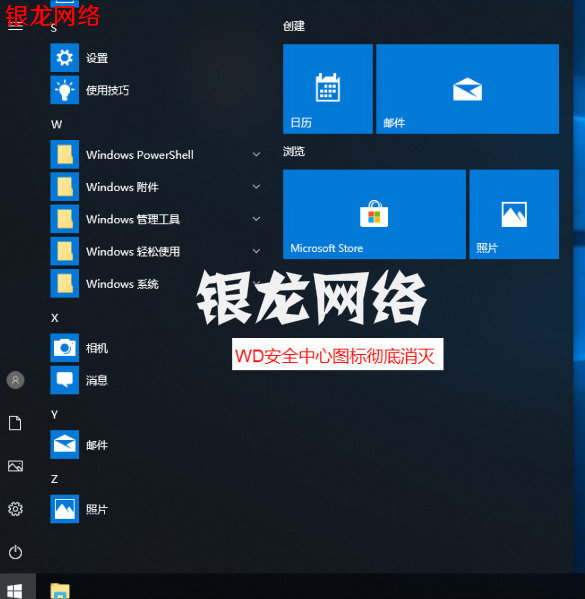Open the Pictures icon in the left rail
The image size is (585, 599).
[x=15, y=466]
